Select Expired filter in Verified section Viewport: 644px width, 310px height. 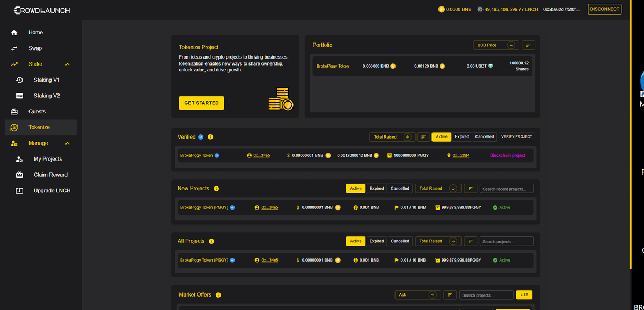(x=462, y=137)
